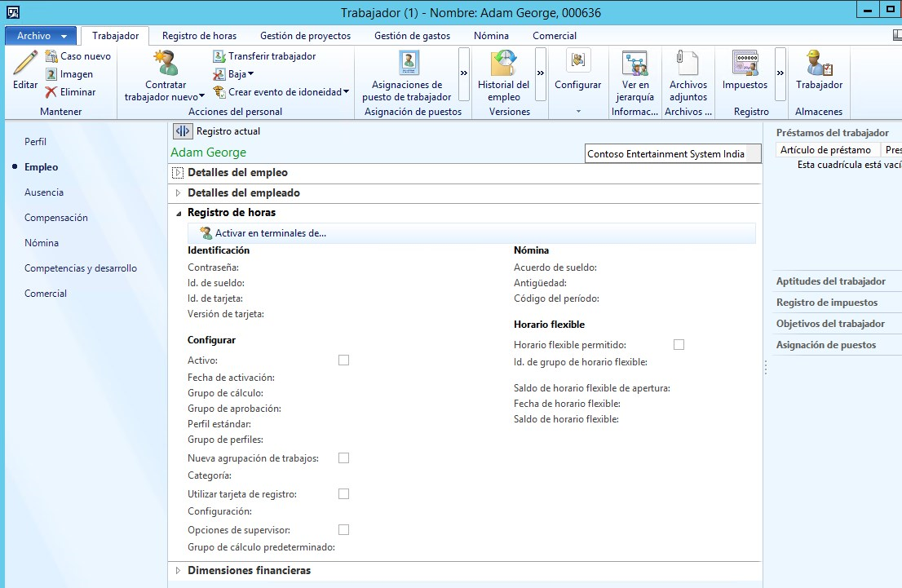Toggle Horario flexible permitido checkbox
The image size is (902, 588).
679,345
